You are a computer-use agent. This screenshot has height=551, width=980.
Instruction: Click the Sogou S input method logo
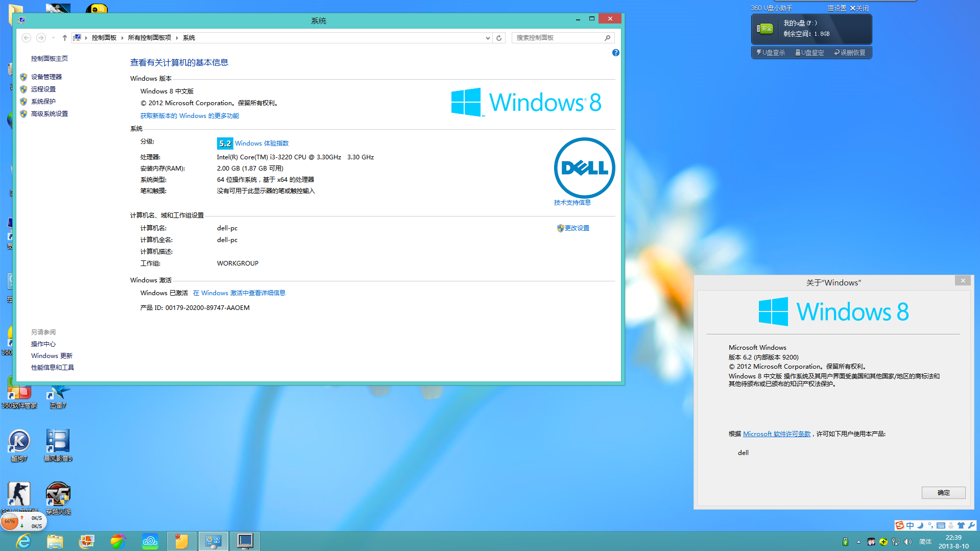click(900, 525)
